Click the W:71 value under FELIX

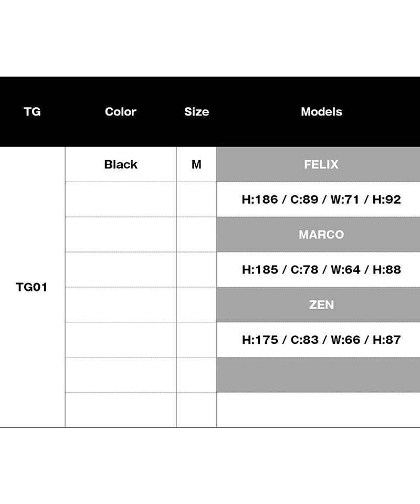tap(345, 199)
